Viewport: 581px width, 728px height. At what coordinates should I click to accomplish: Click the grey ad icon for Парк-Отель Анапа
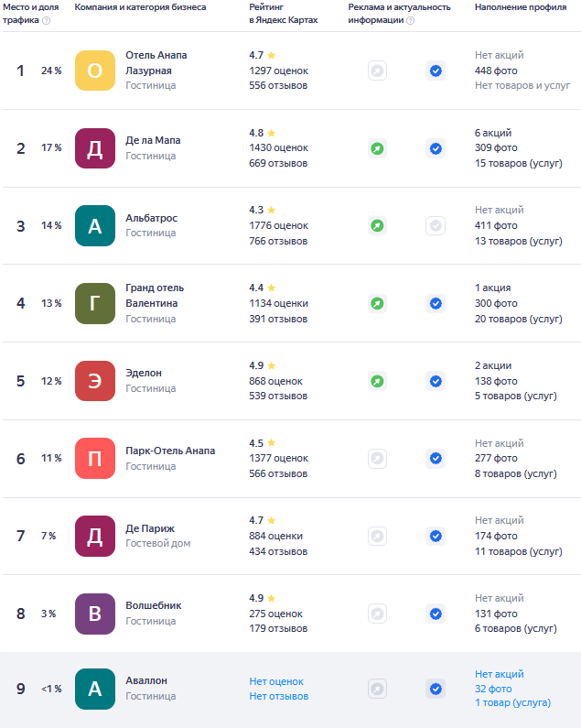click(x=377, y=459)
